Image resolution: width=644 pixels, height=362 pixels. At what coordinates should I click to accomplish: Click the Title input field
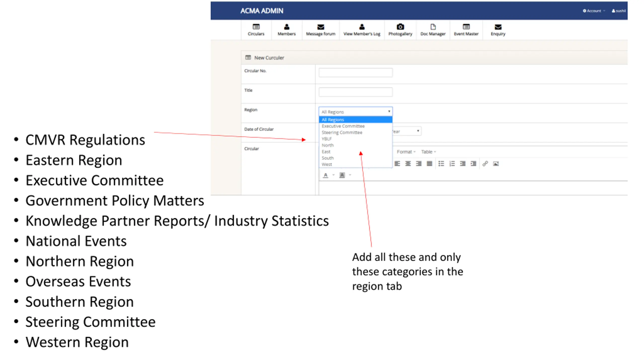[x=355, y=92]
